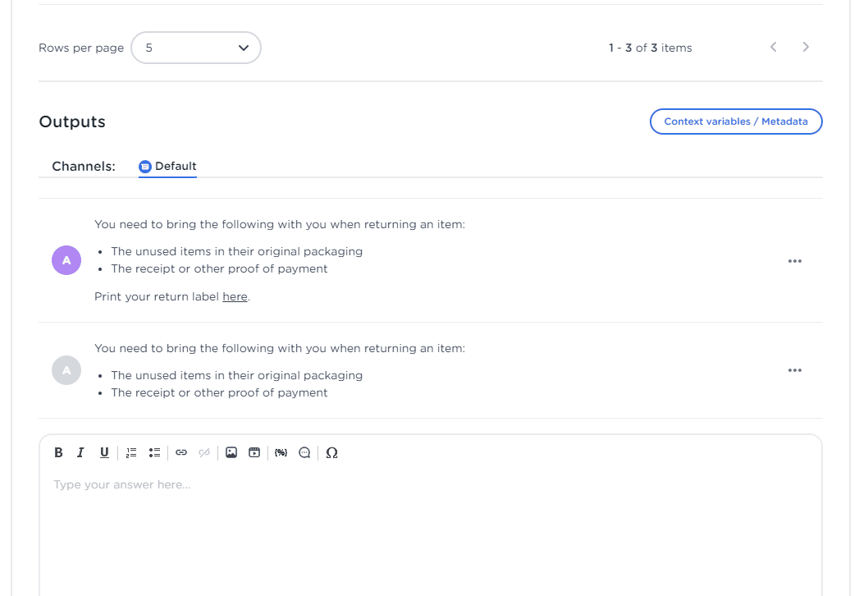Image resolution: width=868 pixels, height=596 pixels.
Task: Click the unlink icon in toolbar
Action: click(x=204, y=452)
